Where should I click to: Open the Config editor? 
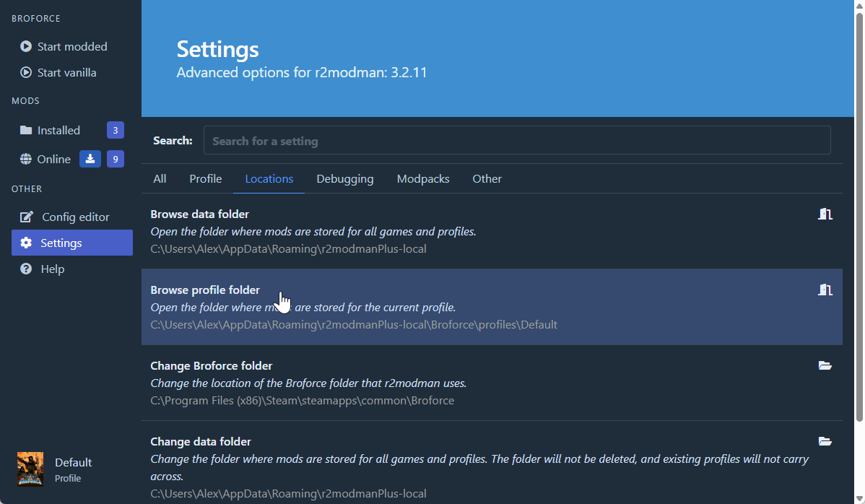click(x=74, y=217)
